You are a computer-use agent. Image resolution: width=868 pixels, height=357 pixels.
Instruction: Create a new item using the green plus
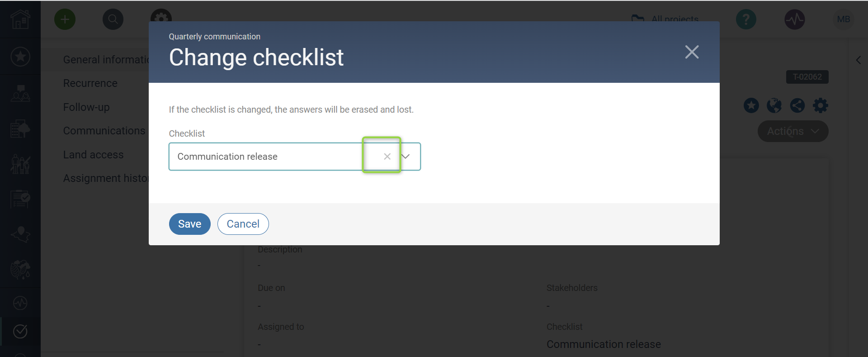[65, 19]
